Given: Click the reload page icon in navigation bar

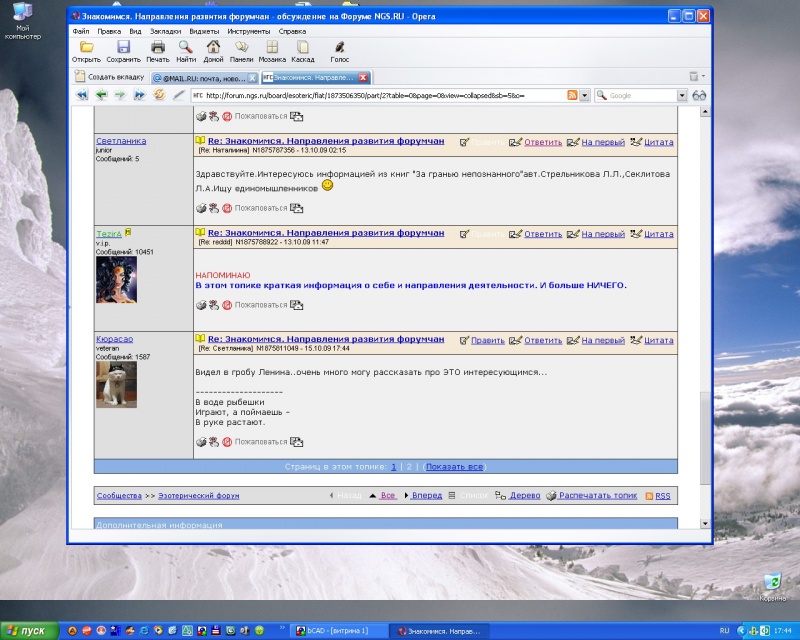Looking at the screenshot, I should click(160, 95).
